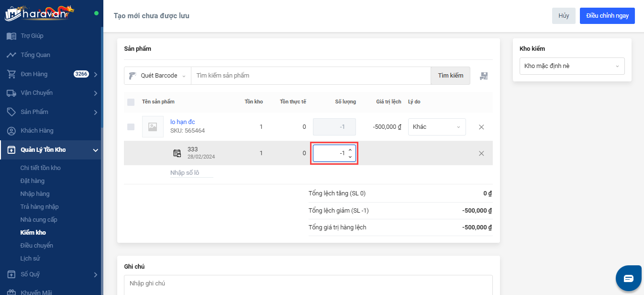Image resolution: width=644 pixels, height=295 pixels.
Task: Open the Quét Barcode dropdown
Action: click(157, 76)
